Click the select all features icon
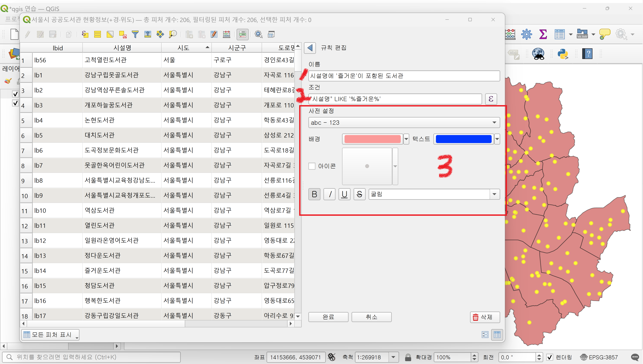 tap(98, 34)
